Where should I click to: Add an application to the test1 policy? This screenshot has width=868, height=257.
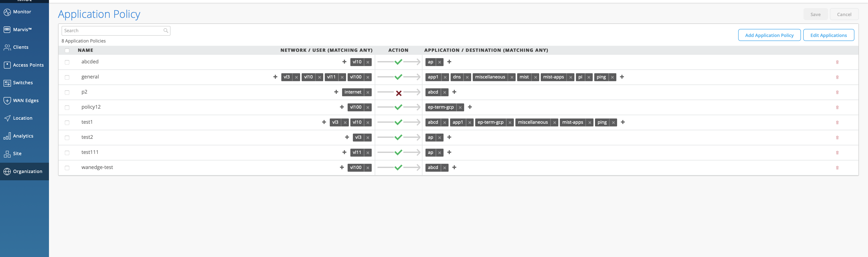tap(623, 122)
